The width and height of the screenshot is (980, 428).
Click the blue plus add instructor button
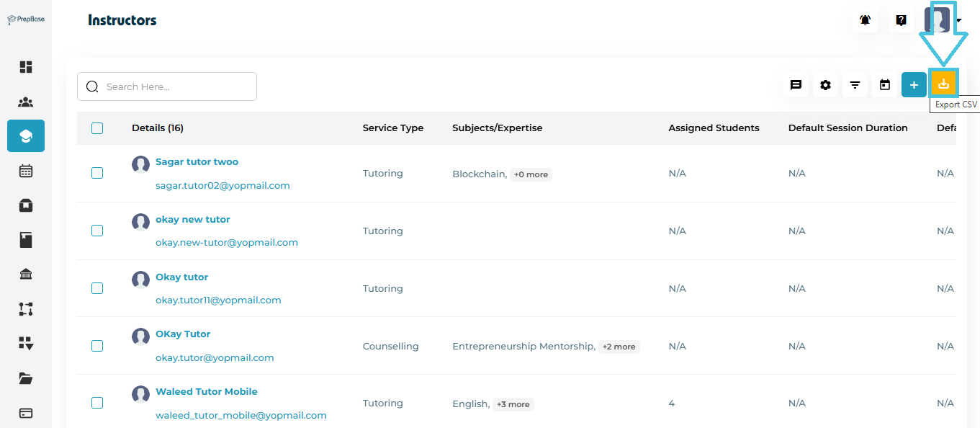(x=914, y=85)
